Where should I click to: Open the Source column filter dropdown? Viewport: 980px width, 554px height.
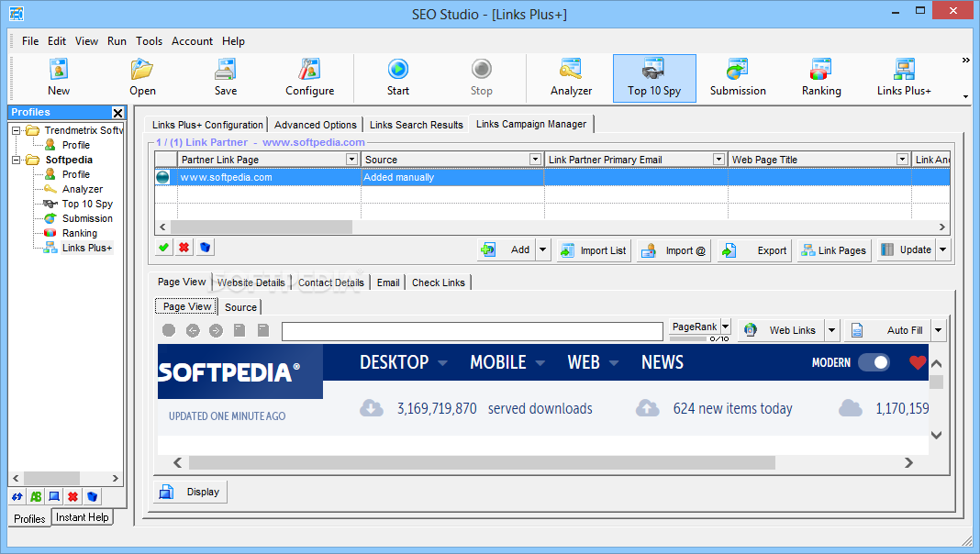tap(535, 160)
